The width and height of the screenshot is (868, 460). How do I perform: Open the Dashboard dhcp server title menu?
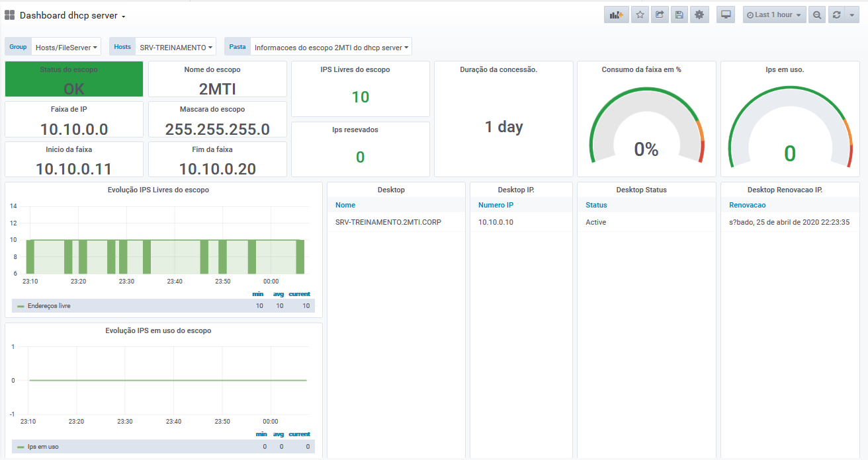pyautogui.click(x=72, y=15)
